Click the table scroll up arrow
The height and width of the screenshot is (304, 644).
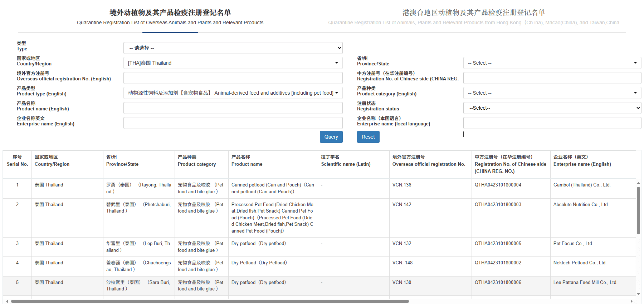click(638, 183)
